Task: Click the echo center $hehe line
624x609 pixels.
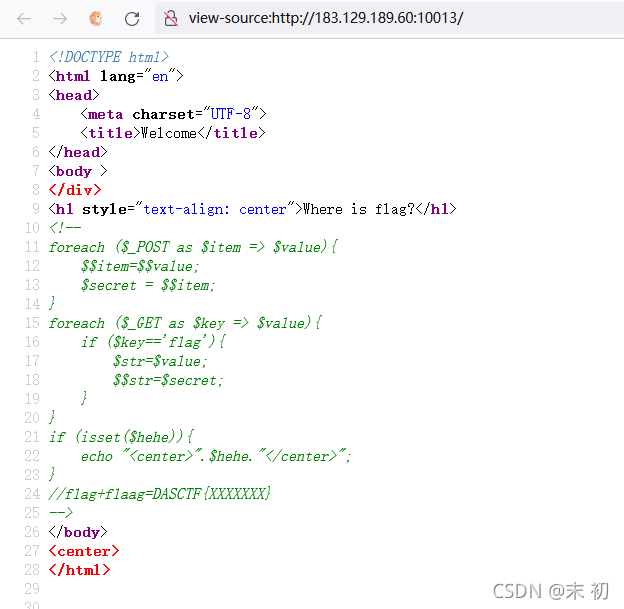Action: (x=216, y=456)
